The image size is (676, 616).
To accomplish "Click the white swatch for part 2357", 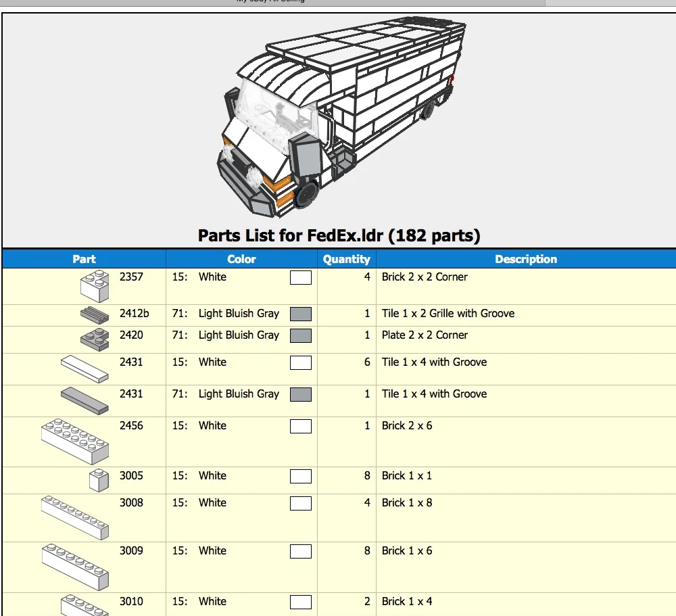I will [301, 277].
